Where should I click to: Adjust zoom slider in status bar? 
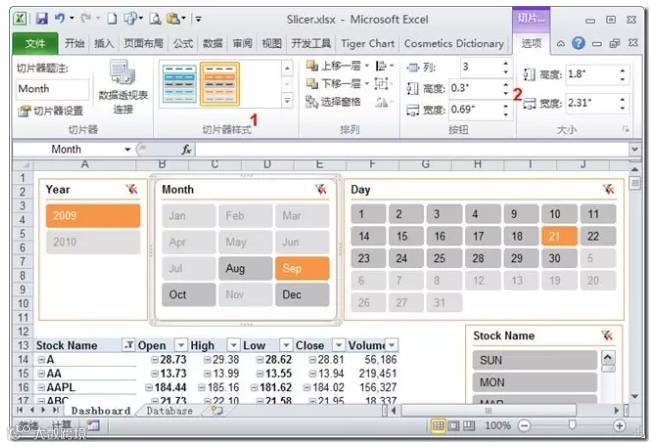pyautogui.click(x=572, y=425)
